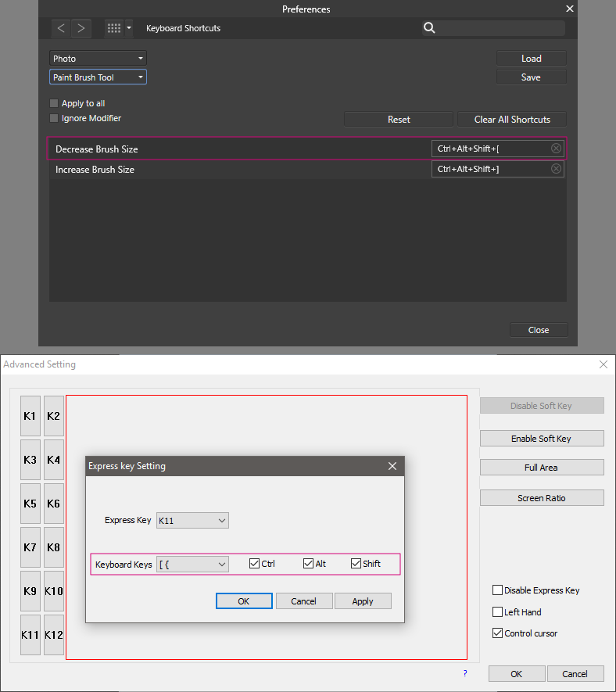The width and height of the screenshot is (616, 692).
Task: Expand the arrow beside the grid icon
Action: click(129, 28)
